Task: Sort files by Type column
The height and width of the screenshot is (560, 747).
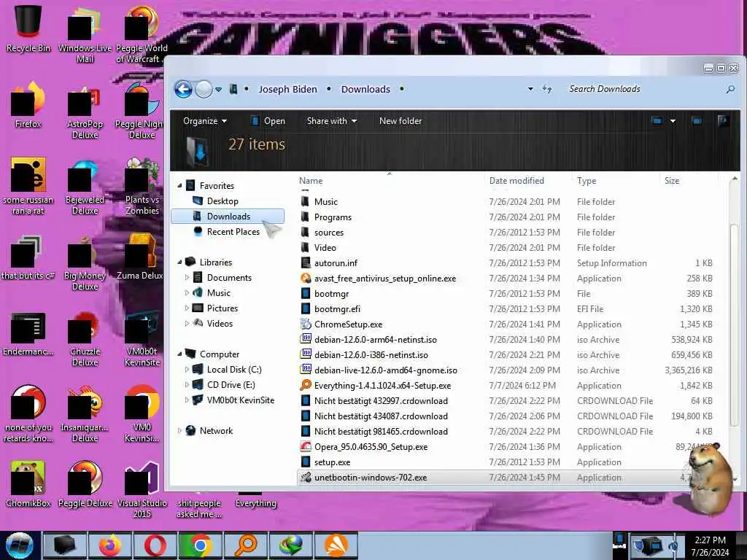Action: [x=587, y=181]
